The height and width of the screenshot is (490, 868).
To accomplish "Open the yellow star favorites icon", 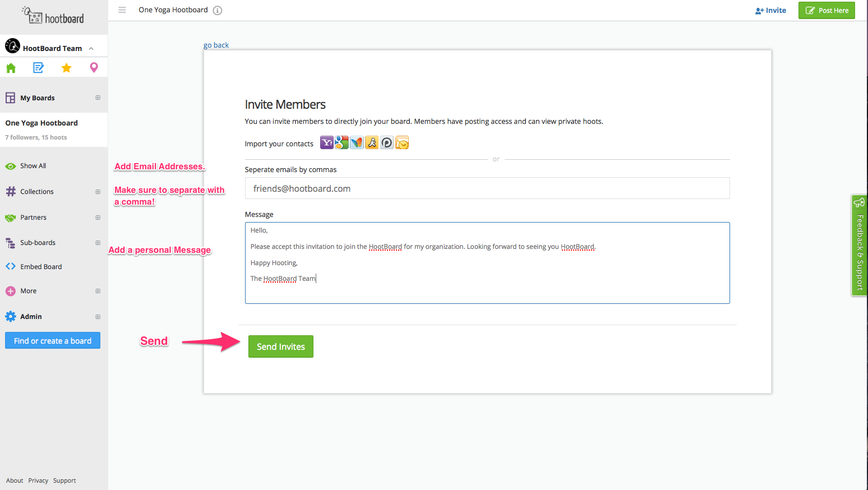I will tap(66, 68).
